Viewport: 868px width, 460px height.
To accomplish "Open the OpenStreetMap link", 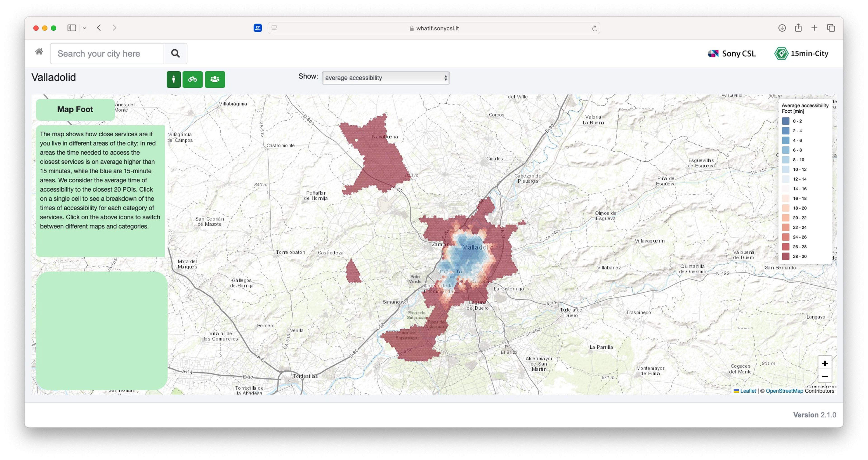I will [x=784, y=391].
